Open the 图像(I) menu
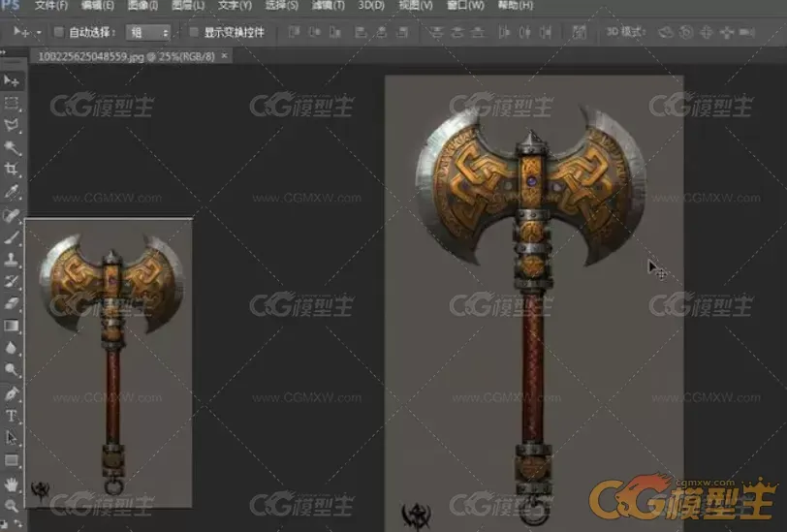Viewport: 787px width, 532px height. click(x=142, y=6)
